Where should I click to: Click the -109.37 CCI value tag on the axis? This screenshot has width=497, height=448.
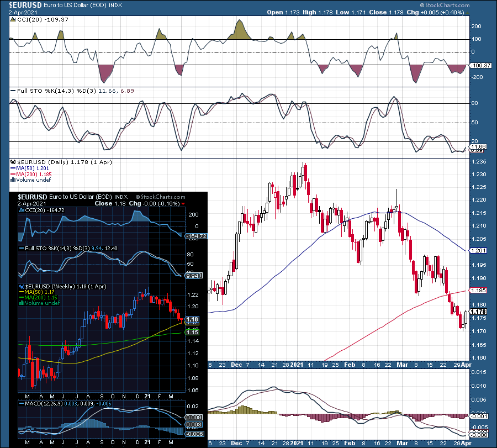tap(480, 65)
